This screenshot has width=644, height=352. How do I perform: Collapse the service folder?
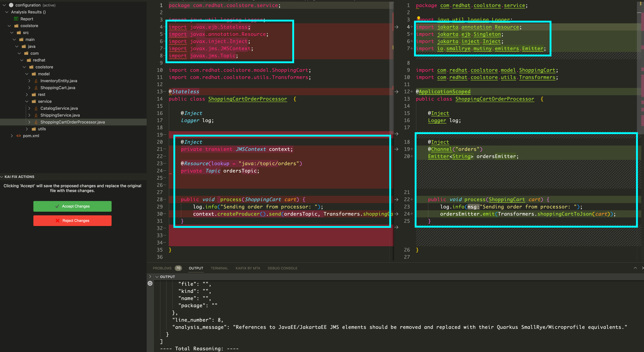(27, 101)
